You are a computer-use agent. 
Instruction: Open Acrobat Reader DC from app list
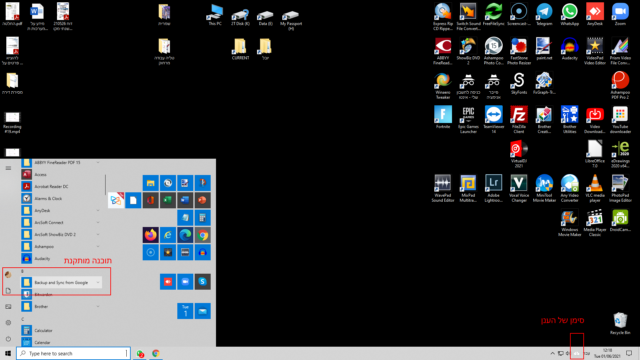pyautogui.click(x=61, y=187)
